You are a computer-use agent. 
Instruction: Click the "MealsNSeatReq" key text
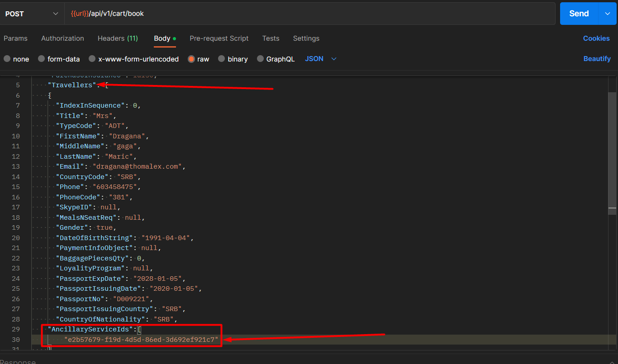pyautogui.click(x=87, y=217)
